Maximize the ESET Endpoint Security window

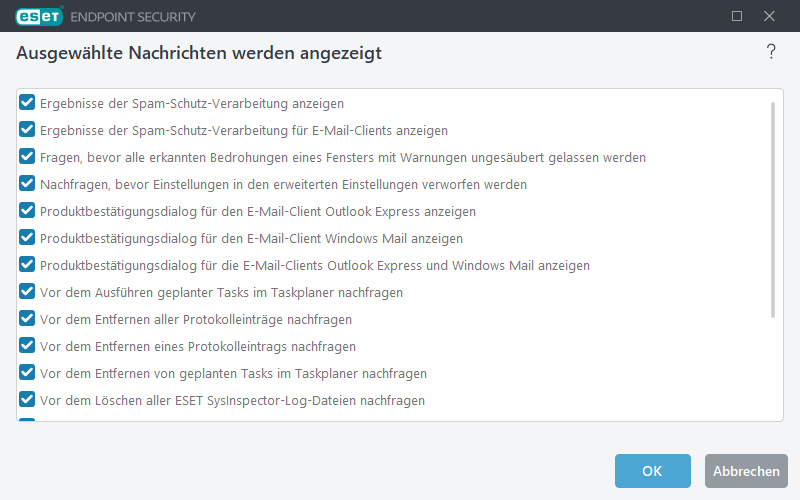[737, 16]
